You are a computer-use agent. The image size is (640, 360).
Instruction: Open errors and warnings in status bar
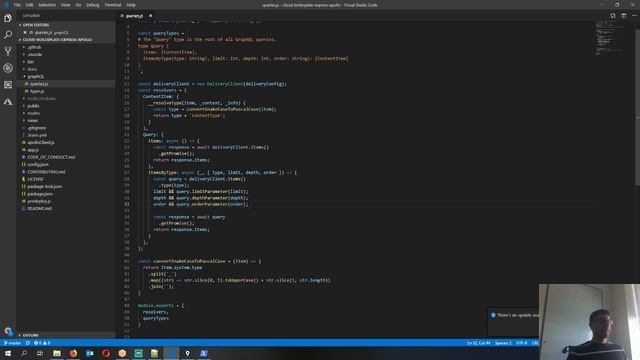42,343
